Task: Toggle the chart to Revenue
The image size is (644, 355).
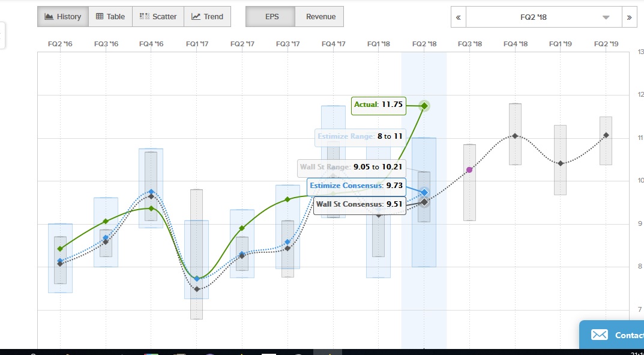Action: (319, 17)
